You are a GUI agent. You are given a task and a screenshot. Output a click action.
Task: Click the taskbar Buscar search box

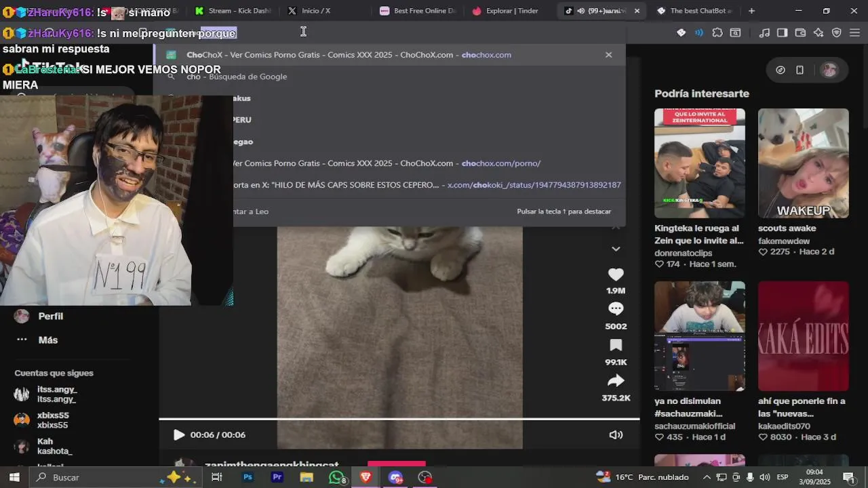pos(115,477)
